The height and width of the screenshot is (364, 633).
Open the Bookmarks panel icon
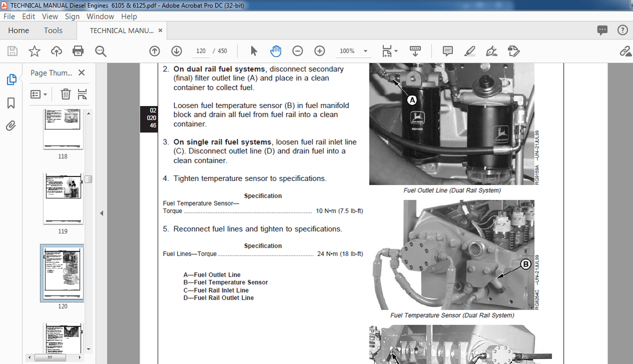[x=11, y=103]
